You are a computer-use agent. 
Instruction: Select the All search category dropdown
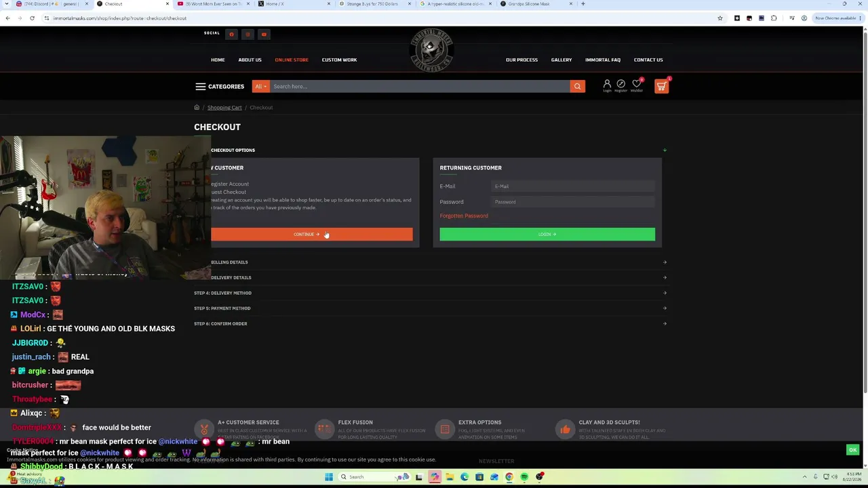coord(260,87)
